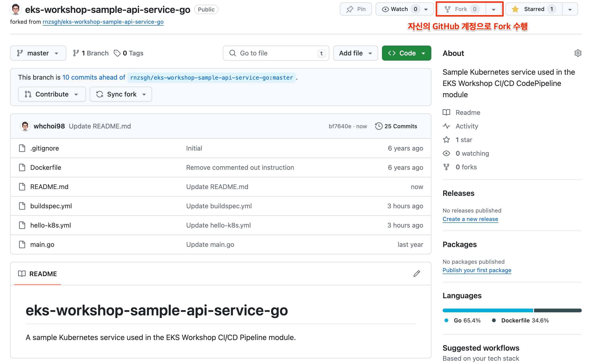The width and height of the screenshot is (590, 364).
Task: Expand the Sync fork dropdown
Action: (121, 94)
